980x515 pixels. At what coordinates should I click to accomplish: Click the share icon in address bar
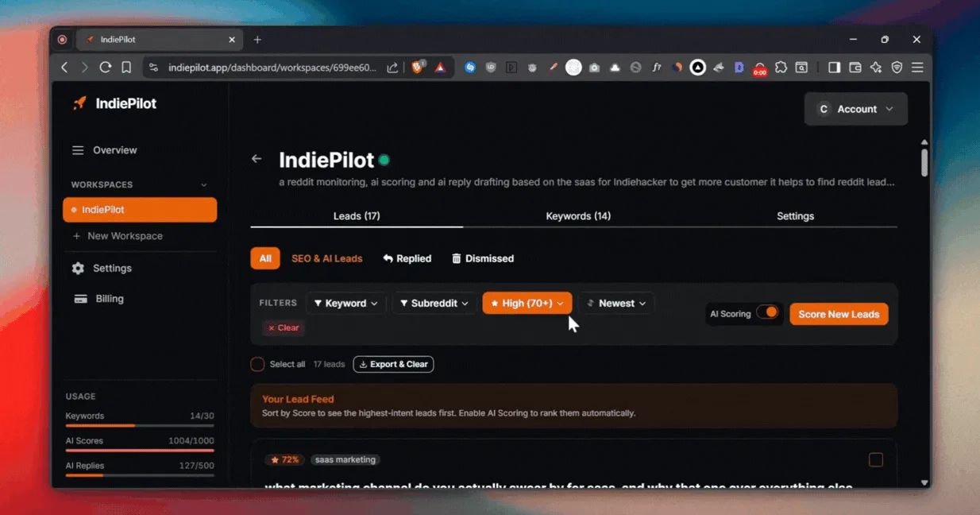pos(392,68)
